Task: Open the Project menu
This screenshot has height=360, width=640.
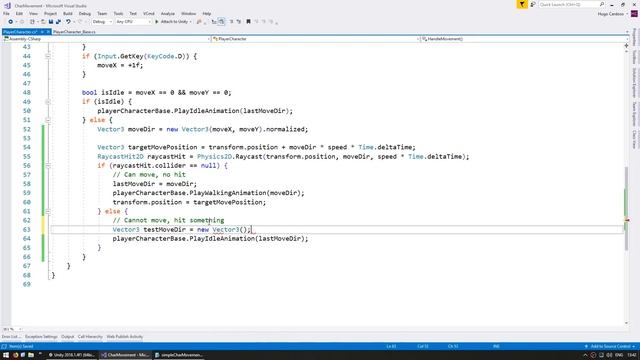Action: pos(51,14)
